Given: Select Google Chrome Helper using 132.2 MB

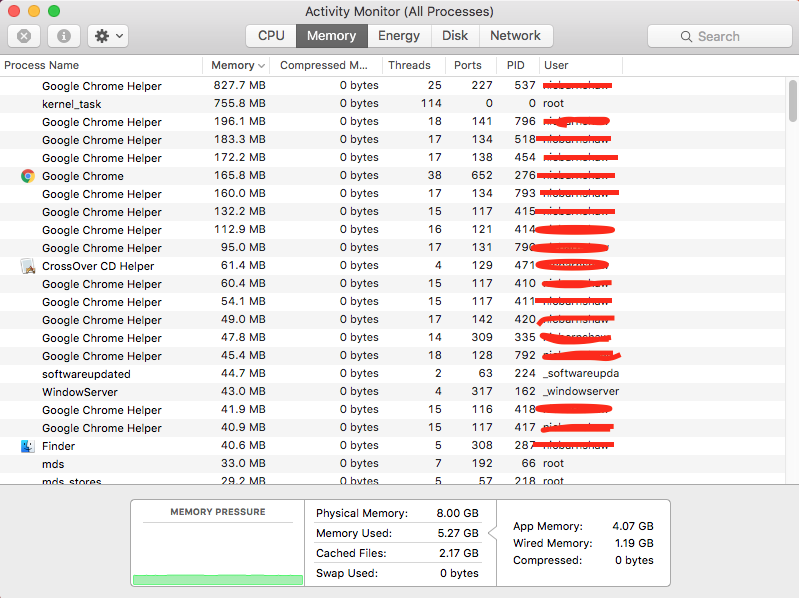Looking at the screenshot, I should point(392,212).
